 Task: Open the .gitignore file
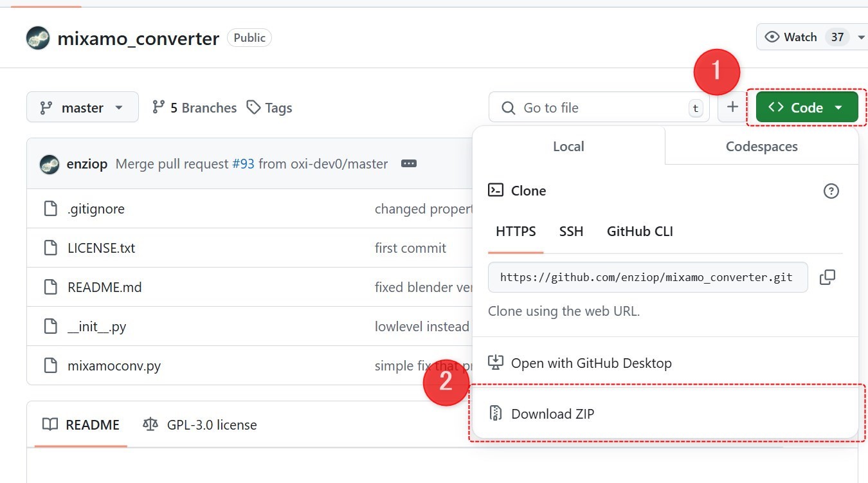[96, 209]
